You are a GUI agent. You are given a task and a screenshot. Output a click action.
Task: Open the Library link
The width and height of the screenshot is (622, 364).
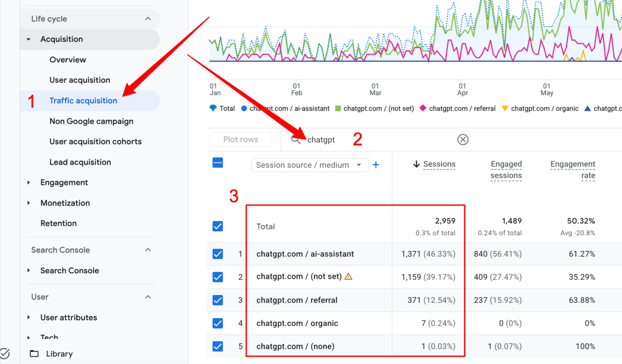tap(59, 354)
